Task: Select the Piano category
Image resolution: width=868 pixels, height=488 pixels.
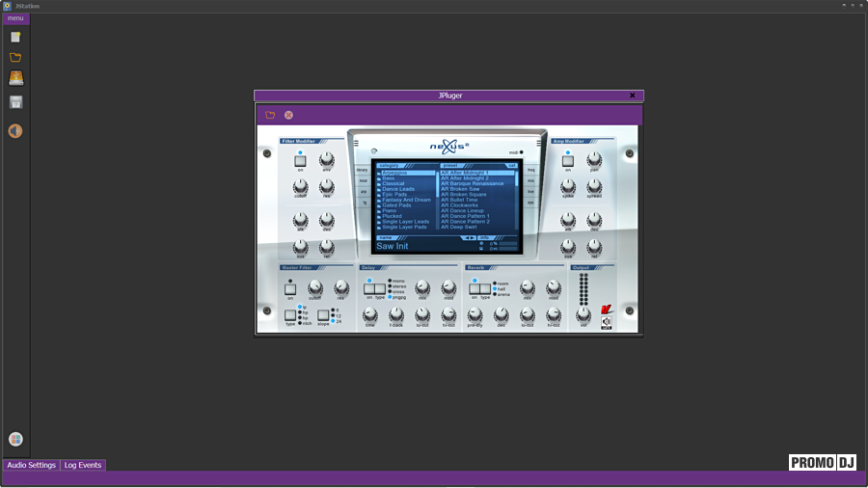Action: click(390, 211)
